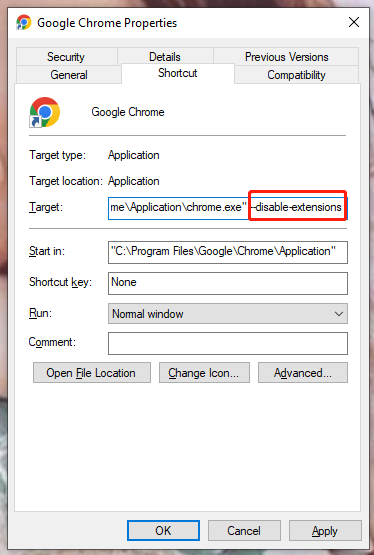Open the Advanced shortcut options

point(303,373)
